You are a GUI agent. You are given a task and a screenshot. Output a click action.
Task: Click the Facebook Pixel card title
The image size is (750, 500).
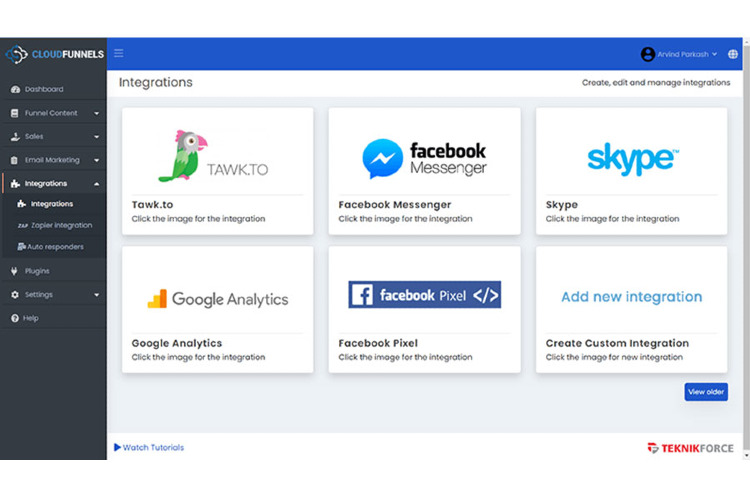[378, 343]
